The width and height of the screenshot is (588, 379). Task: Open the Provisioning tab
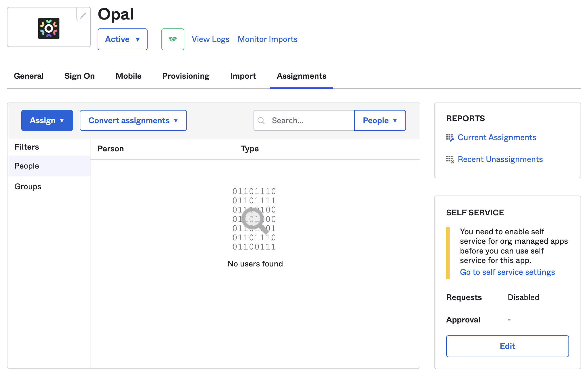(186, 76)
